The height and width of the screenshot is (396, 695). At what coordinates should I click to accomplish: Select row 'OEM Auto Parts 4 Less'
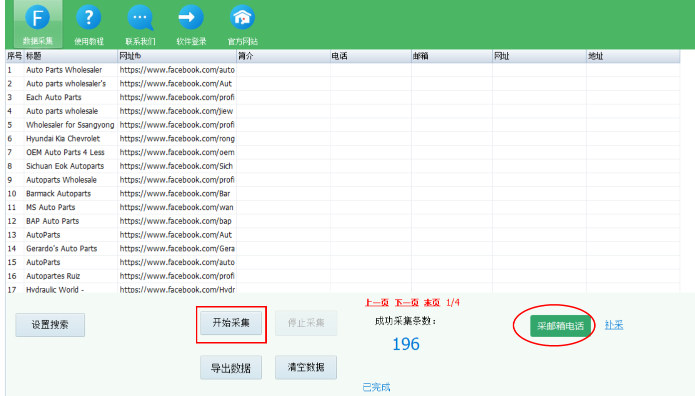click(x=343, y=152)
